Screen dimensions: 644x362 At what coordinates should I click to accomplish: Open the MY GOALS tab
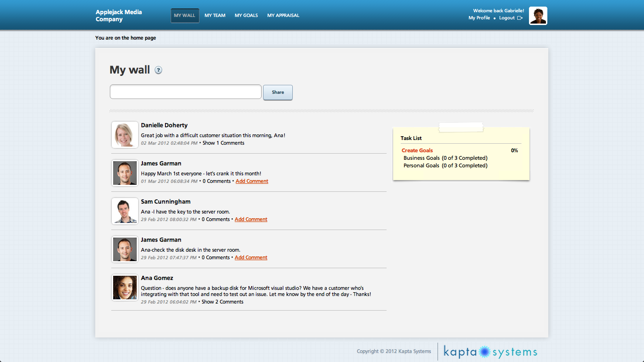tap(247, 16)
